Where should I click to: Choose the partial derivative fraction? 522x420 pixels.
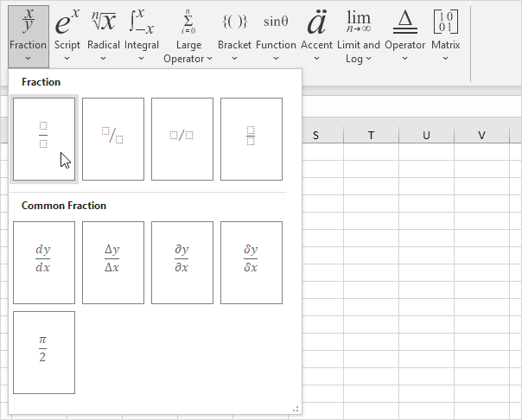182,262
